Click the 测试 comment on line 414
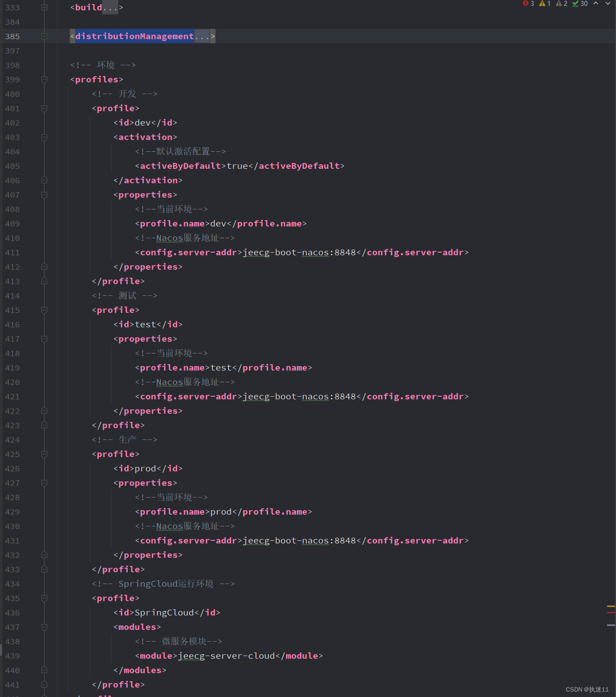616x697 pixels. pyautogui.click(x=125, y=295)
